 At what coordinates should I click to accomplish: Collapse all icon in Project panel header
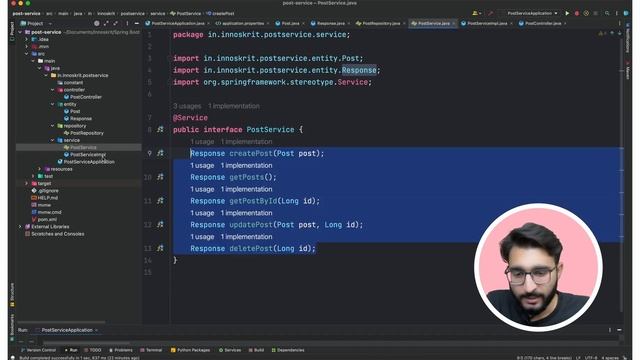point(116,23)
